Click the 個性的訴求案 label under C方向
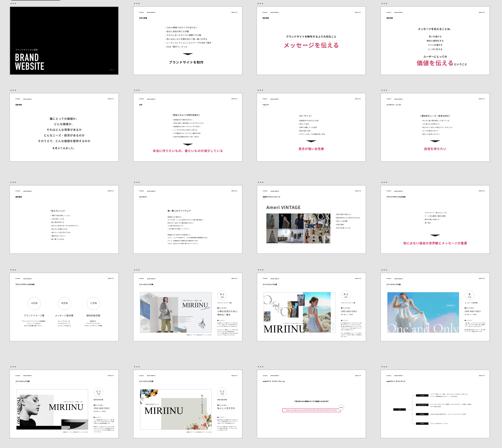The height and width of the screenshot is (448, 502). 93,316
